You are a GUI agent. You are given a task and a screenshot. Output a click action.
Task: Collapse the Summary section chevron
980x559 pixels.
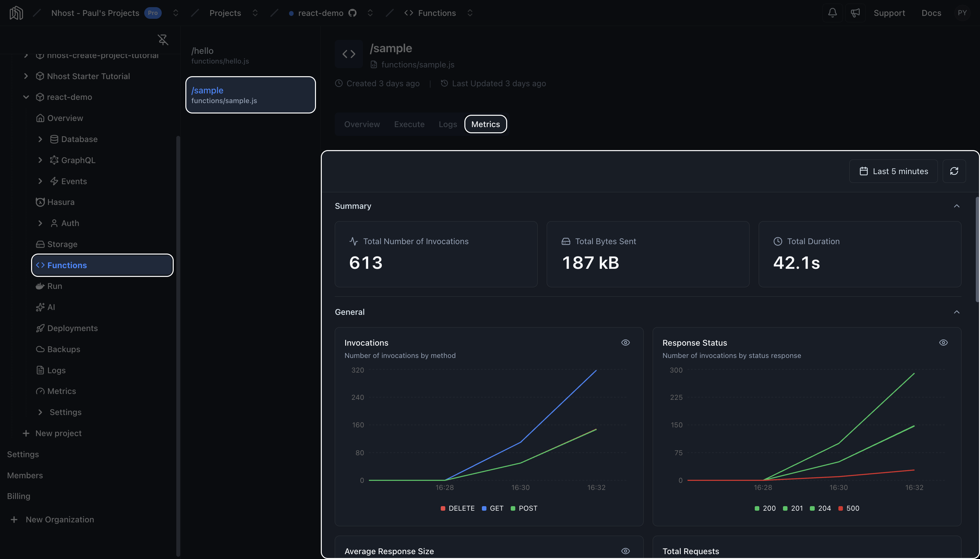pyautogui.click(x=957, y=206)
